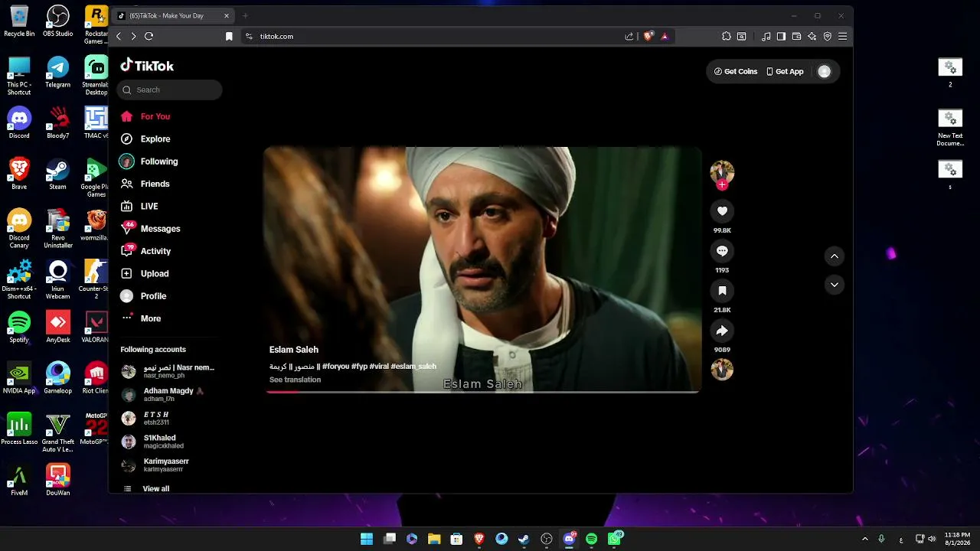Open a new browser tab
980x551 pixels.
click(x=245, y=15)
